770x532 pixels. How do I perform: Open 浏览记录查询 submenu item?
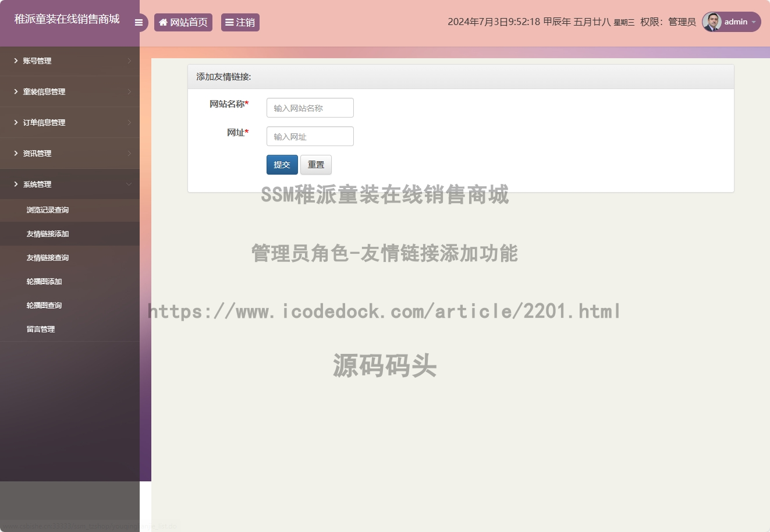[x=70, y=210]
